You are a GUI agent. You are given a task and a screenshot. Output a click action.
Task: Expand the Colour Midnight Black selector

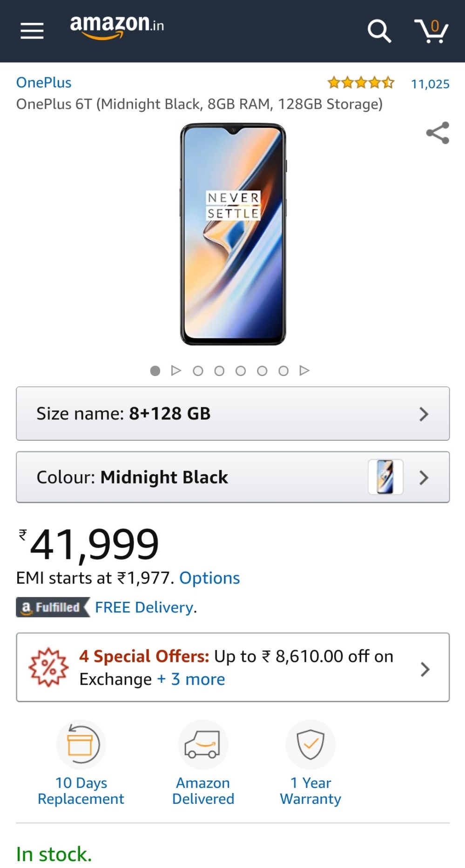(232, 477)
